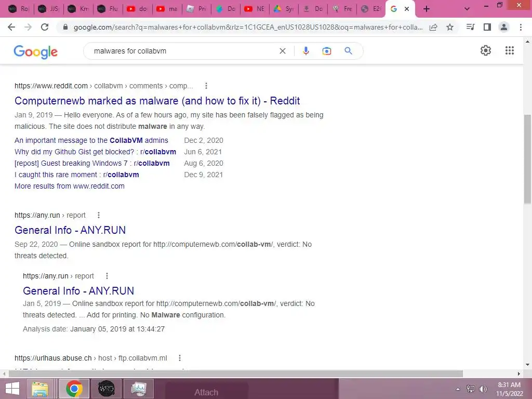Switch to the 'NE' YouTube tab
The height and width of the screenshot is (399, 532).
(x=255, y=9)
